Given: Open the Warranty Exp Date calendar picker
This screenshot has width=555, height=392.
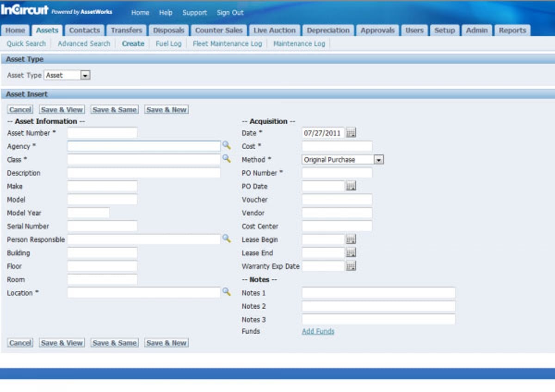Looking at the screenshot, I should click(351, 266).
